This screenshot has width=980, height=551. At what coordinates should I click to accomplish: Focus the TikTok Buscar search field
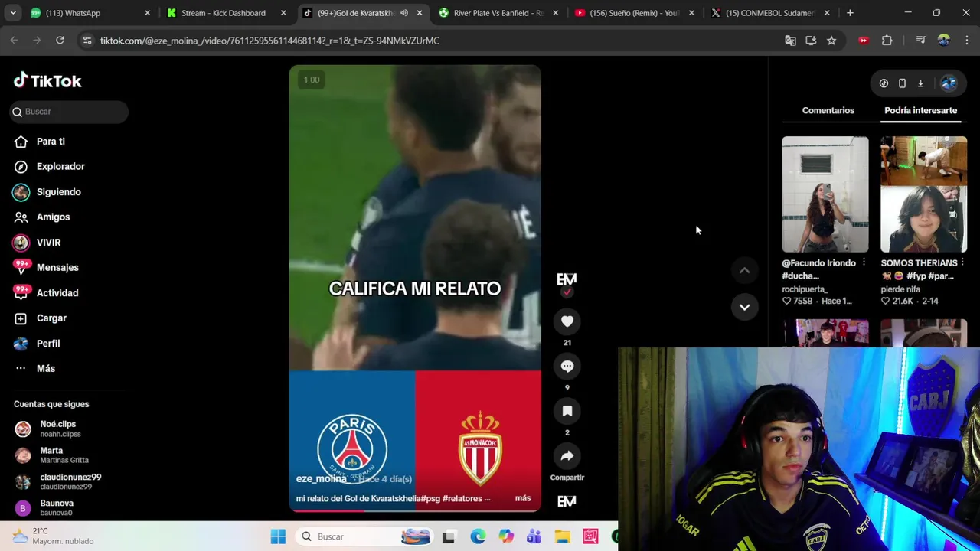tap(69, 112)
